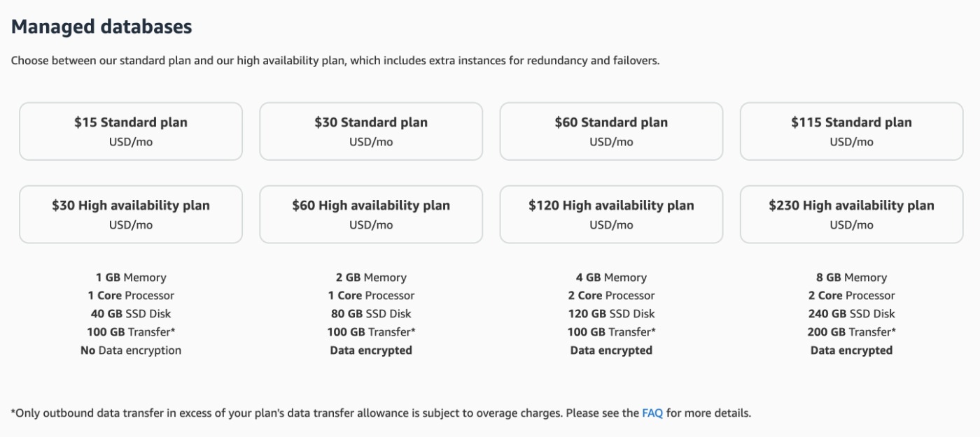The image size is (980, 437).
Task: Choose the $60 High availability plan
Action: [x=371, y=214]
